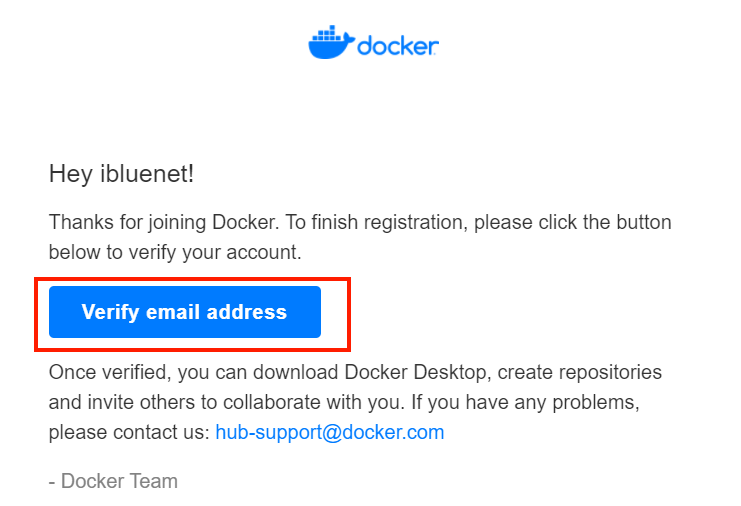Click the "Hey ibluenet!" greeting heading
The height and width of the screenshot is (506, 741).
point(121,173)
